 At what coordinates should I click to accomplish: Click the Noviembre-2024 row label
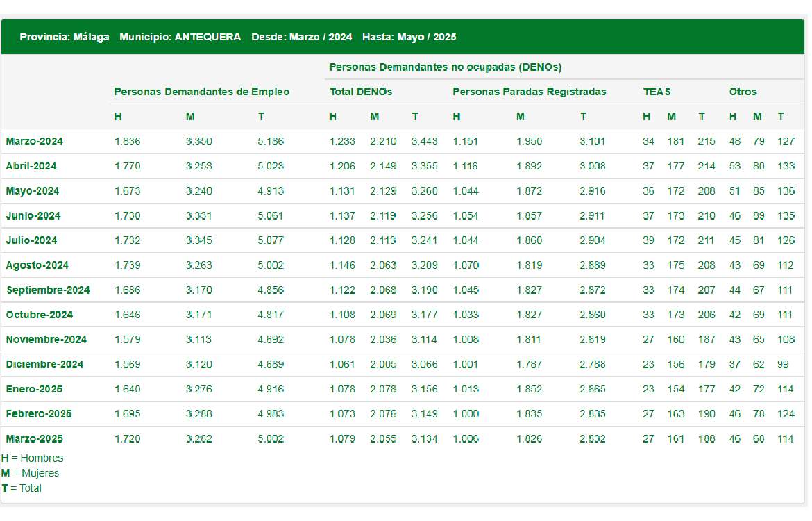coord(46,340)
